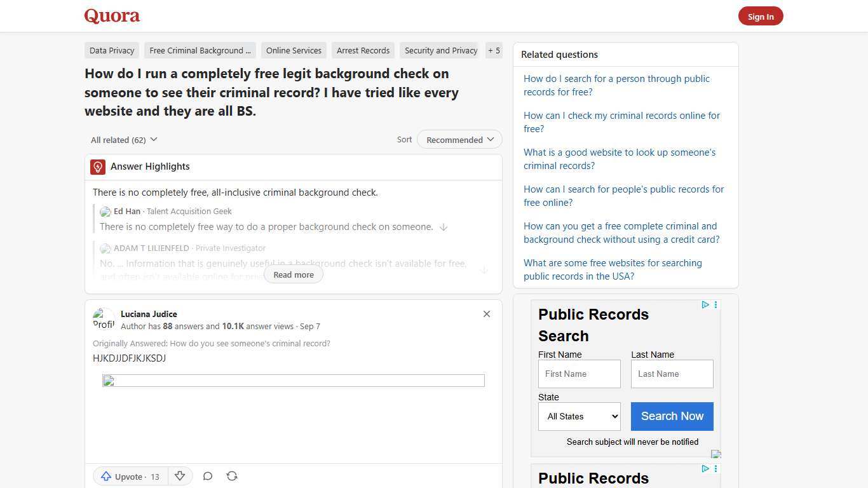The image size is (868, 488).
Task: Switch to the Data Privacy topic tab
Action: click(x=112, y=50)
